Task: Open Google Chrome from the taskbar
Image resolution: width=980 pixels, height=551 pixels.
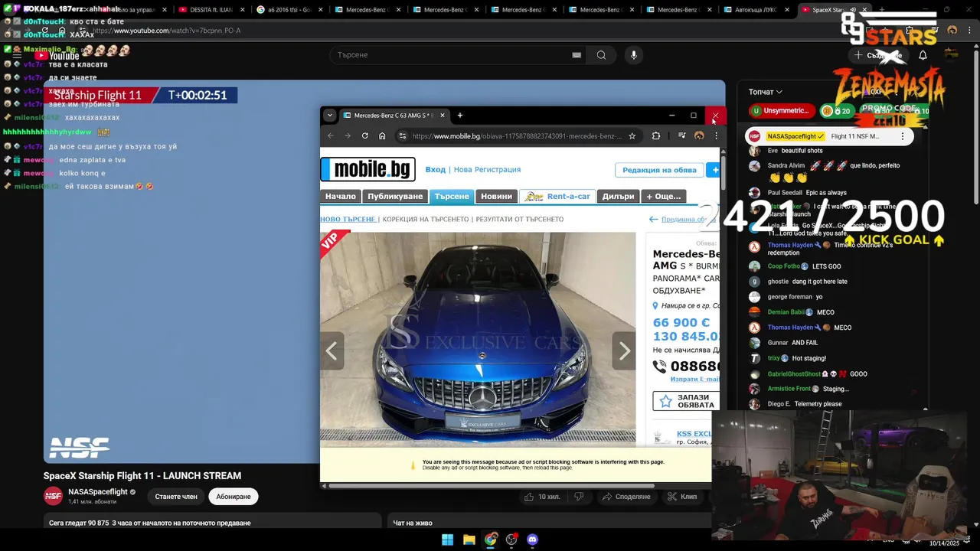Action: pos(490,540)
